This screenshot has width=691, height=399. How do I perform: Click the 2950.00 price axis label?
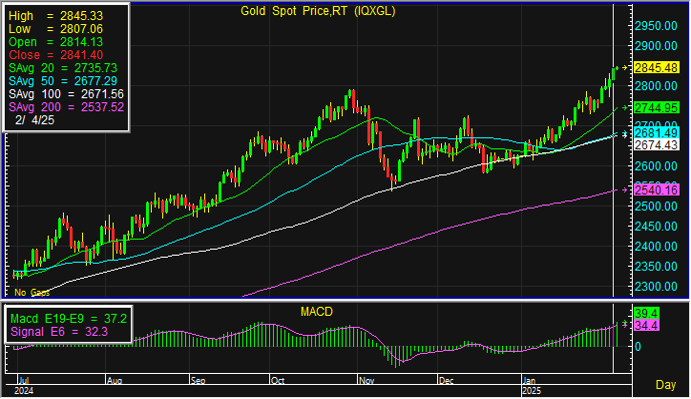[x=656, y=26]
